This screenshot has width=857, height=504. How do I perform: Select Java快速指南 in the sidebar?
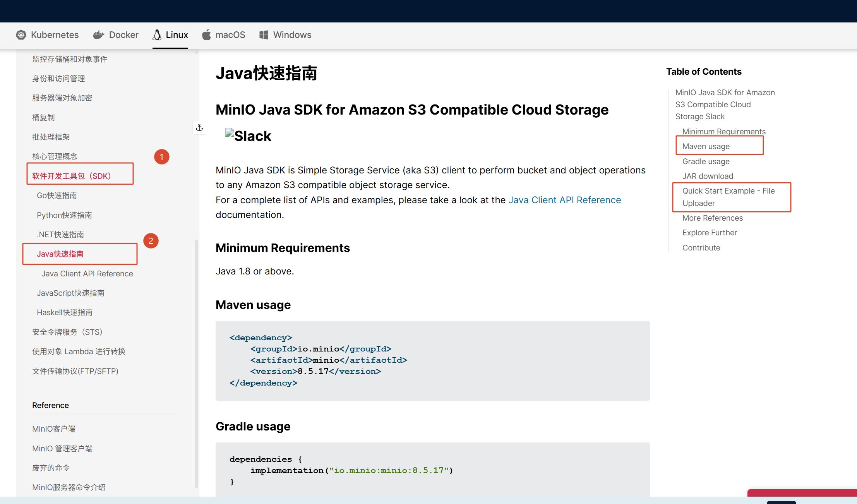coord(60,254)
